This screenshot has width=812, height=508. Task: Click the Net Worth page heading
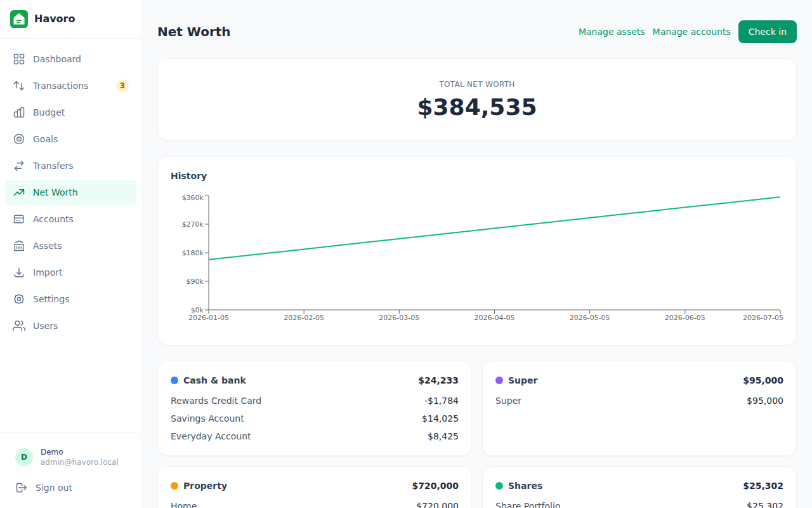pos(194,32)
